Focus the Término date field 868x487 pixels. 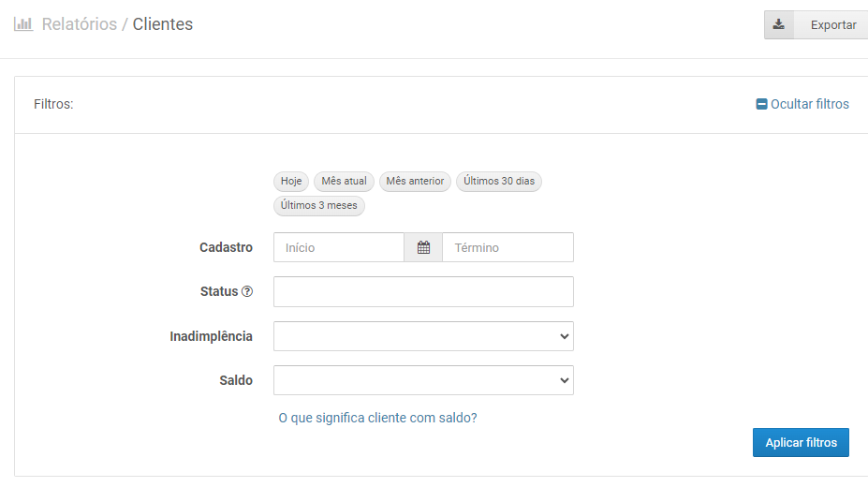pos(508,247)
